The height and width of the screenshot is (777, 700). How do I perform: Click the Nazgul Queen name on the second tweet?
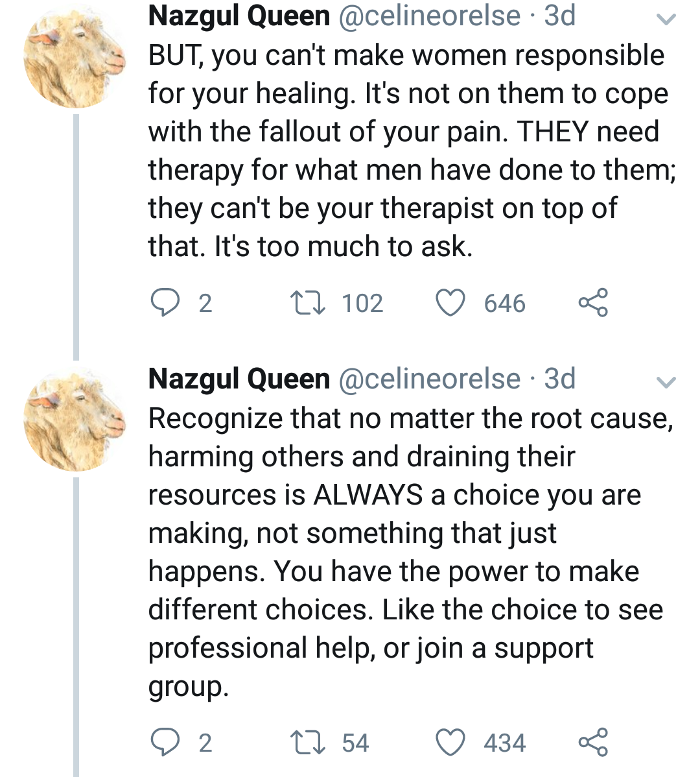tap(239, 379)
